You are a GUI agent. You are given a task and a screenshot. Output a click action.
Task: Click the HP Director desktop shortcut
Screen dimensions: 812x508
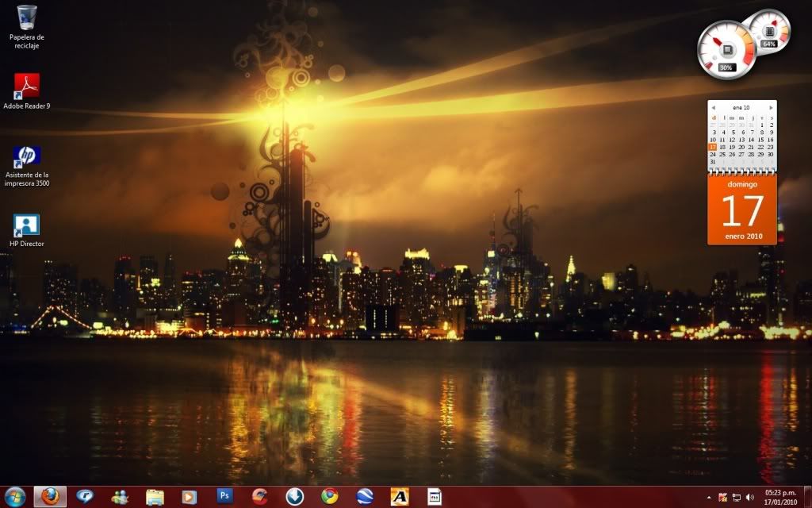point(26,225)
